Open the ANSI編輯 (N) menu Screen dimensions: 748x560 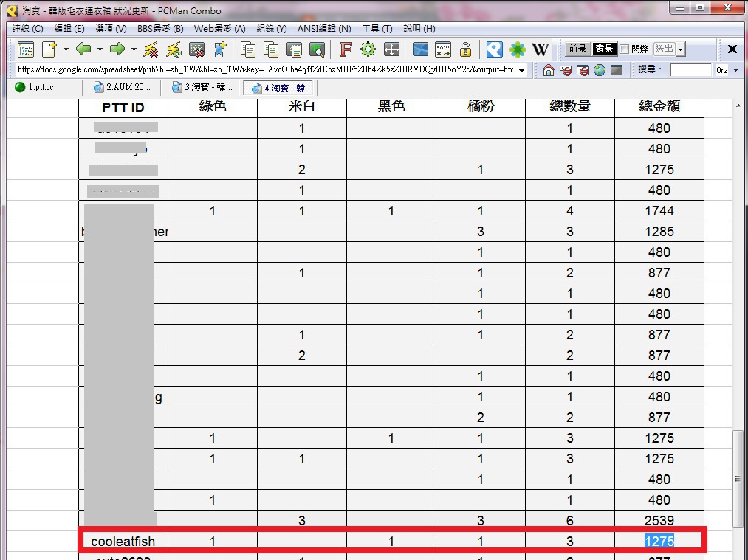[324, 29]
